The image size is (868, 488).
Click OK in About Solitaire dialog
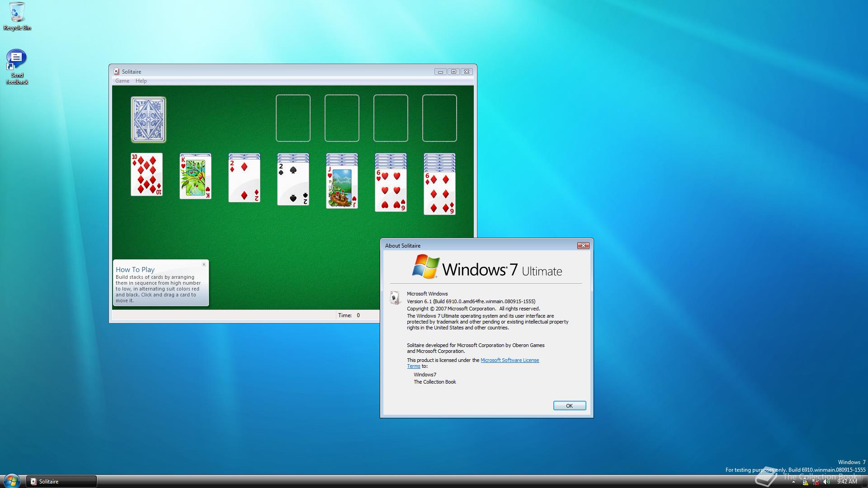click(x=570, y=406)
